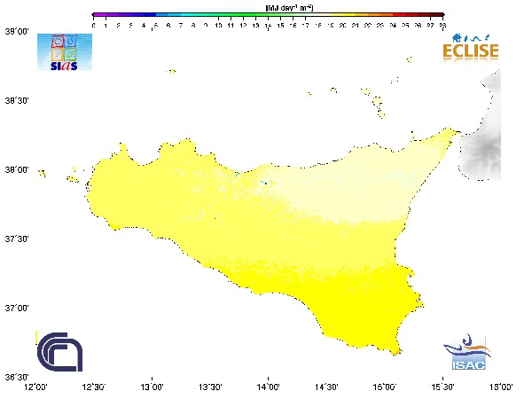Image resolution: width=532 pixels, height=399 pixels.
Task: Click the 38°00' latitude label
Action: (17, 169)
